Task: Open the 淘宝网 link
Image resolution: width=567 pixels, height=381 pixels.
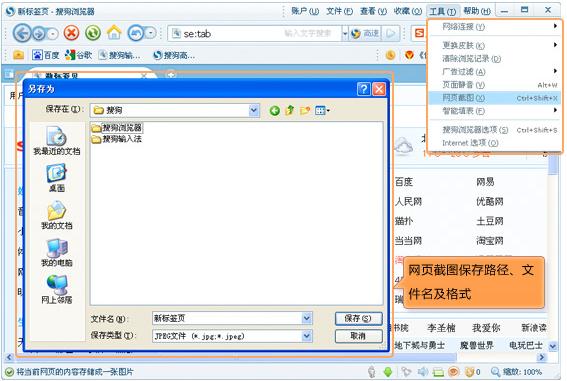Action: click(x=490, y=240)
